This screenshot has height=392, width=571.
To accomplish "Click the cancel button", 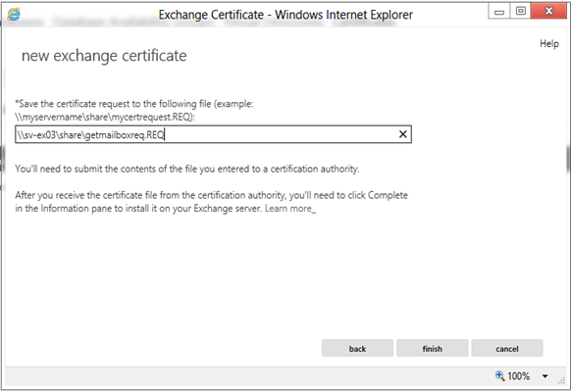I will 507,348.
